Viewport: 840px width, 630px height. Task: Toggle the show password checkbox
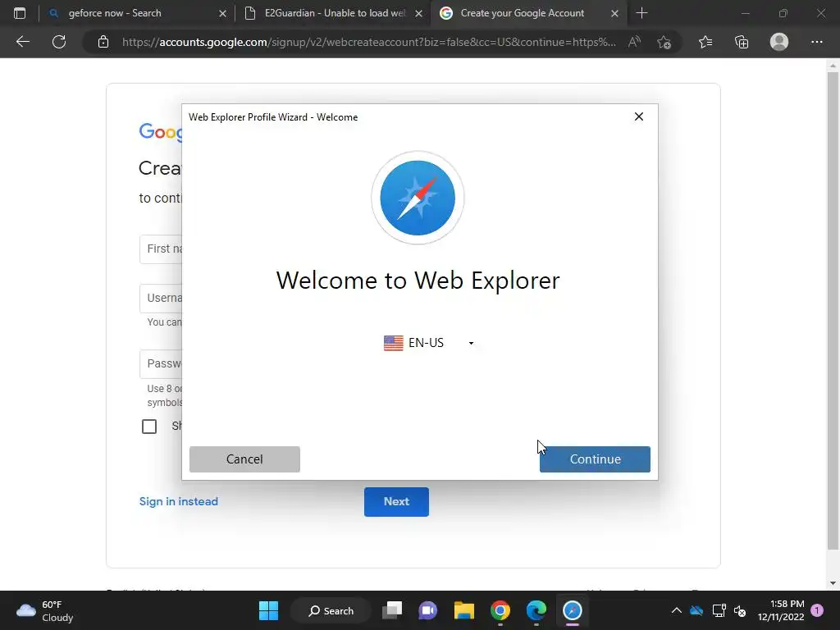149,427
